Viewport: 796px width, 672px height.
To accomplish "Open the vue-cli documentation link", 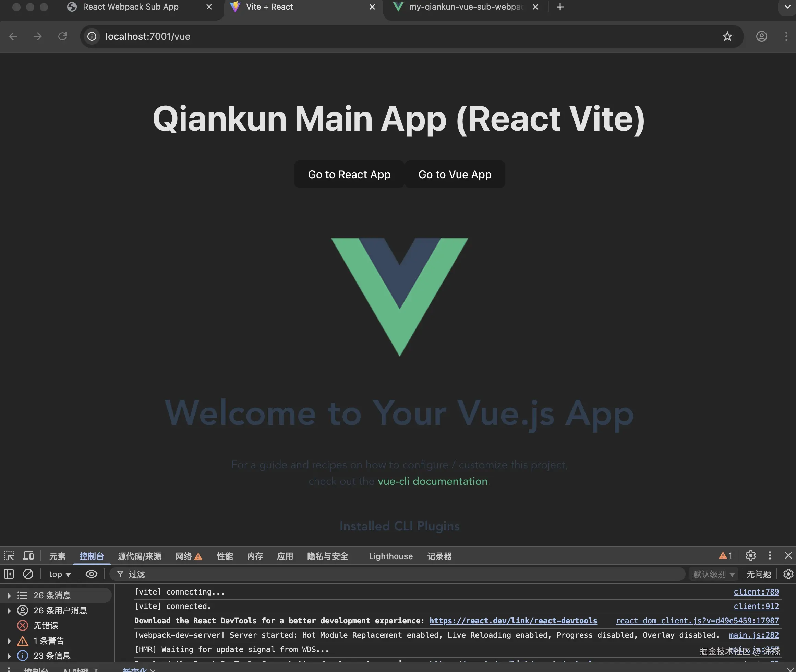I will click(432, 481).
